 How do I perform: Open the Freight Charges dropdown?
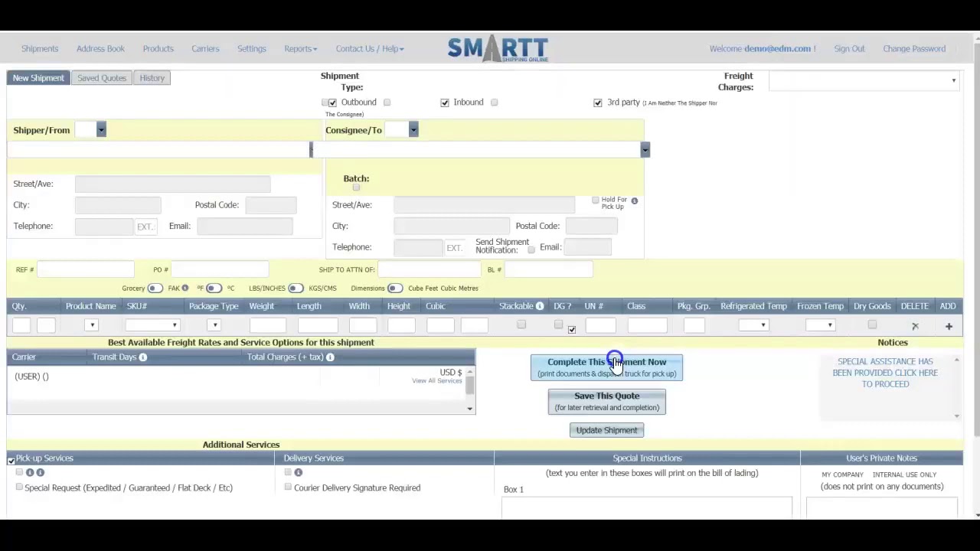click(864, 80)
